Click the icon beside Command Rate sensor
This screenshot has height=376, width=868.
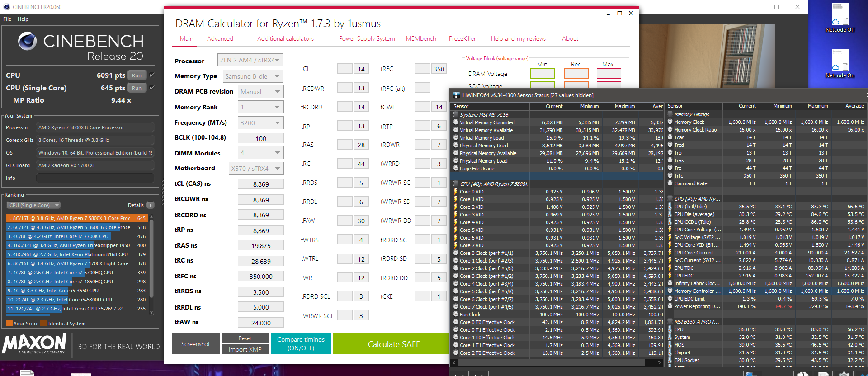click(670, 183)
